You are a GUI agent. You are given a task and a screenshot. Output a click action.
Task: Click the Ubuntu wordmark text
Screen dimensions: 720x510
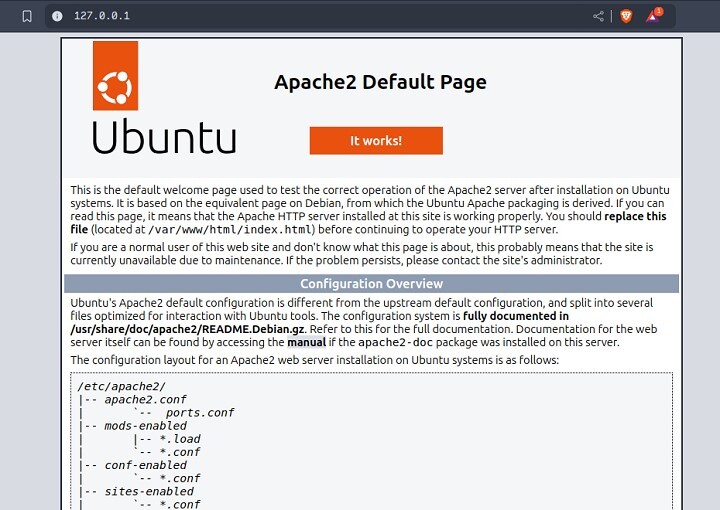164,136
